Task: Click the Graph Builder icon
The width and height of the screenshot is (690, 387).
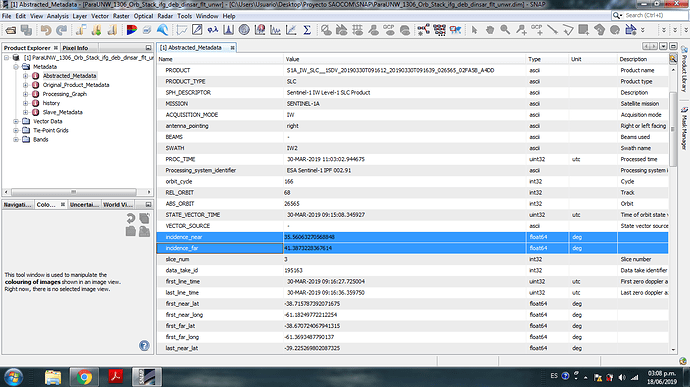Action: click(423, 30)
